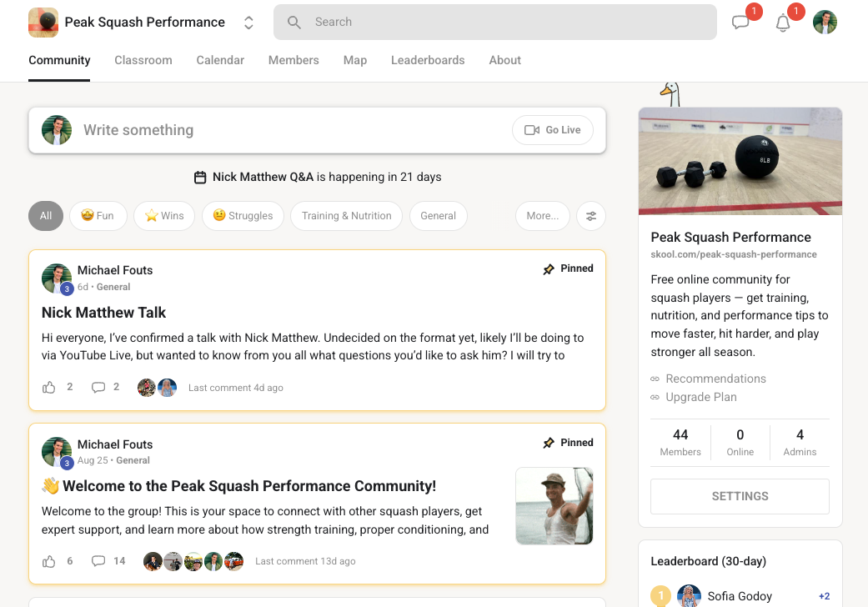
Task: Open profile avatar menu in header
Action: pos(825,23)
